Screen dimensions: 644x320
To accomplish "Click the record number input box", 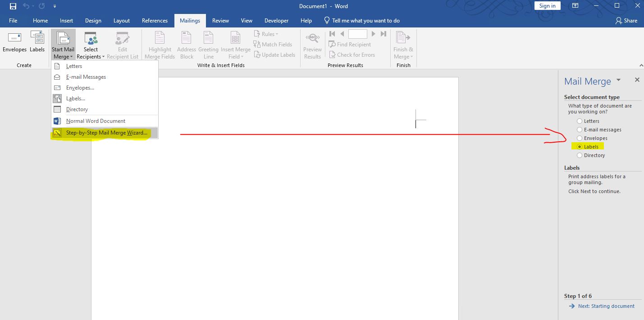I will [358, 34].
